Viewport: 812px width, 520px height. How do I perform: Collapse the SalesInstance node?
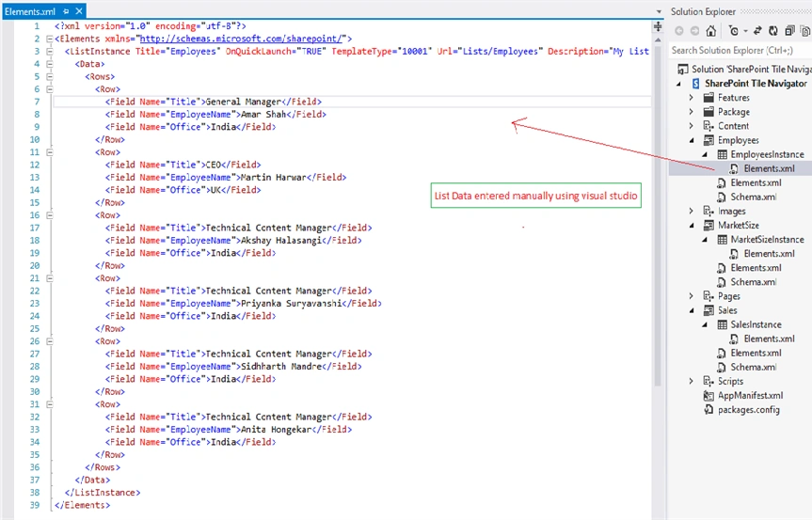click(x=705, y=325)
